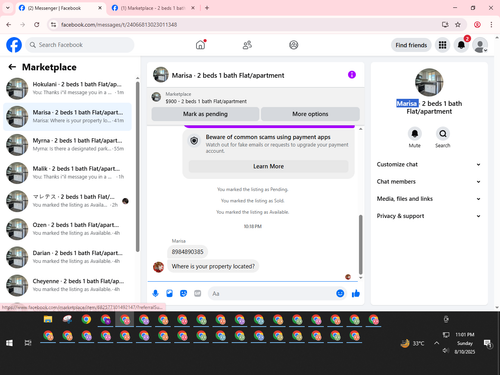Click the Facebook logo

(x=14, y=45)
